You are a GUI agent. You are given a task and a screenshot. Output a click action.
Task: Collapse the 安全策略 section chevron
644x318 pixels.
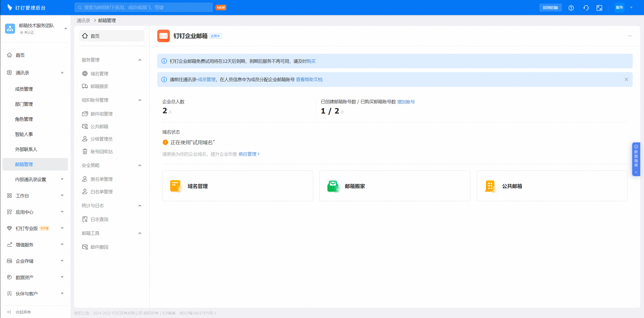140,166
